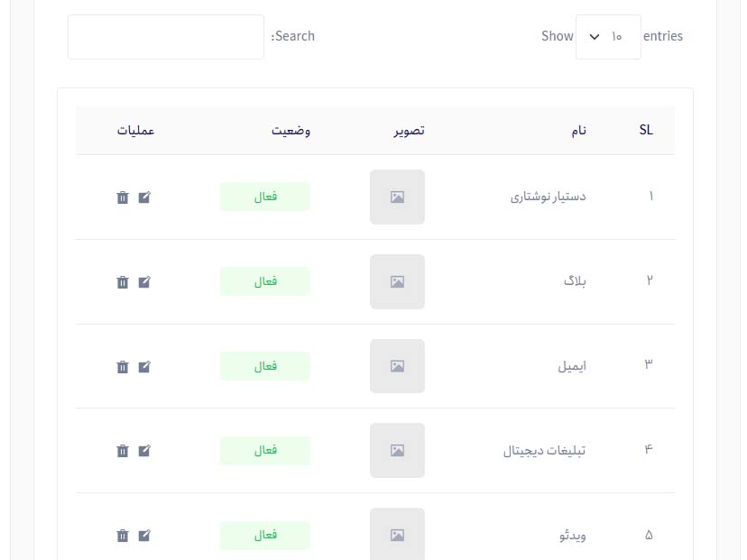This screenshot has height=560, width=747.
Task: Click trash icon in ویدئو row
Action: coord(123,536)
